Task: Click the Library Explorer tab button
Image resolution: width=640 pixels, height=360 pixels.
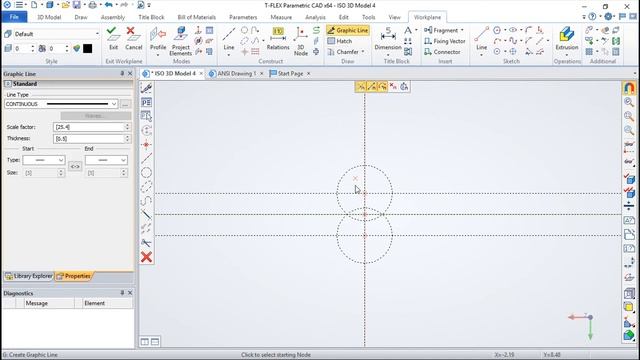Action: tap(29, 276)
